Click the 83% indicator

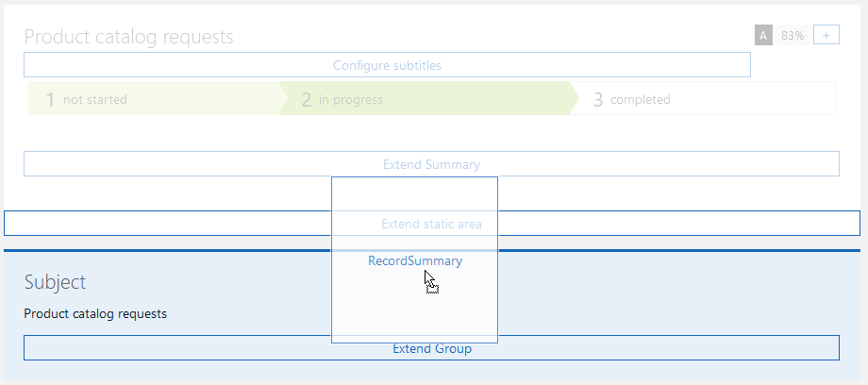point(793,36)
